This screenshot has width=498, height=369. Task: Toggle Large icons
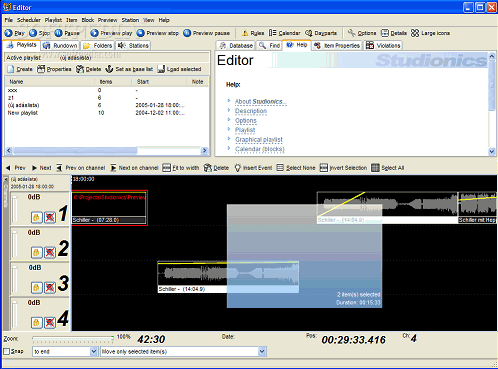pos(430,33)
